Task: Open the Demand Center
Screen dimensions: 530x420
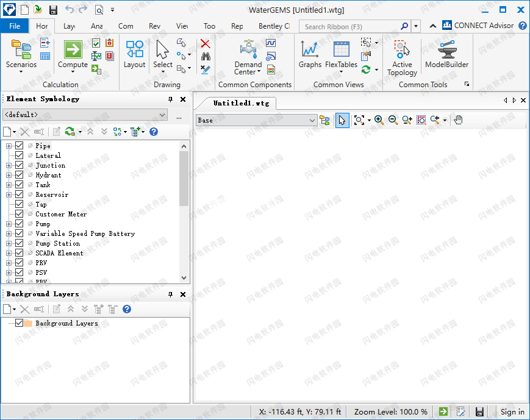Action: point(248,57)
